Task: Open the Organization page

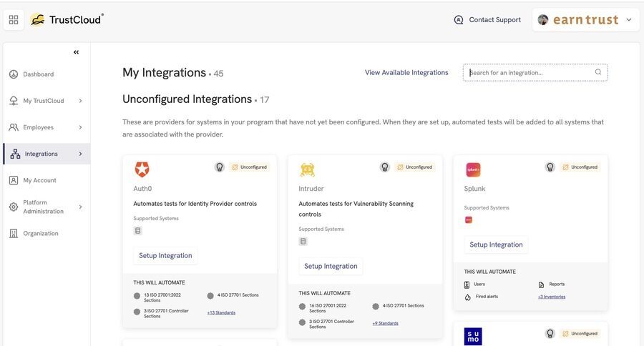Action: click(x=41, y=234)
